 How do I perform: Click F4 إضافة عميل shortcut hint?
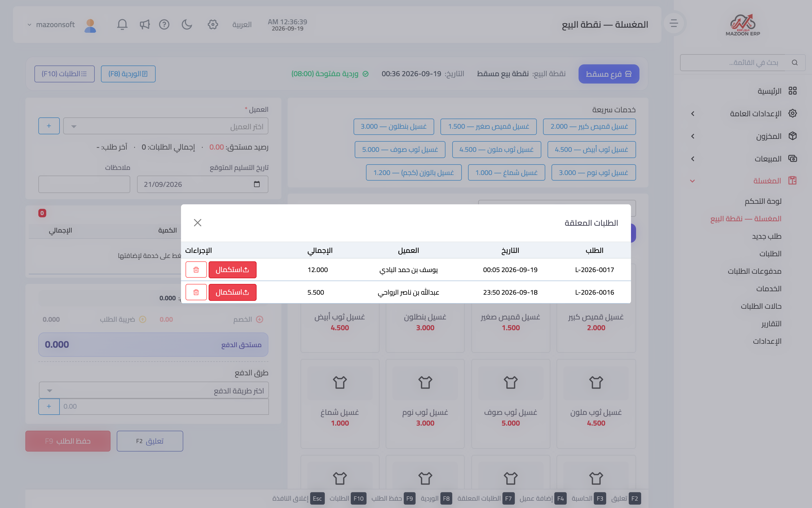coord(543,499)
